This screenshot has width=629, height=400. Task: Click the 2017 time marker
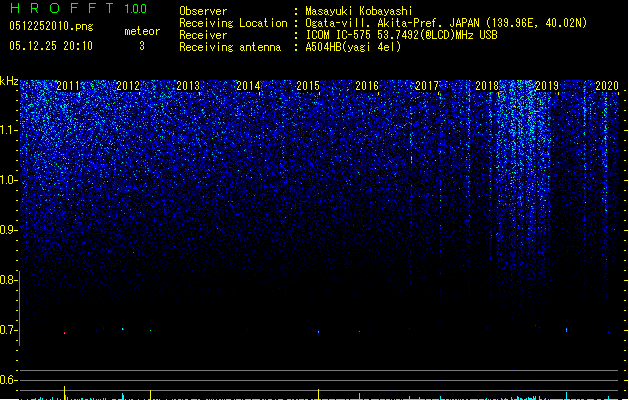[427, 85]
